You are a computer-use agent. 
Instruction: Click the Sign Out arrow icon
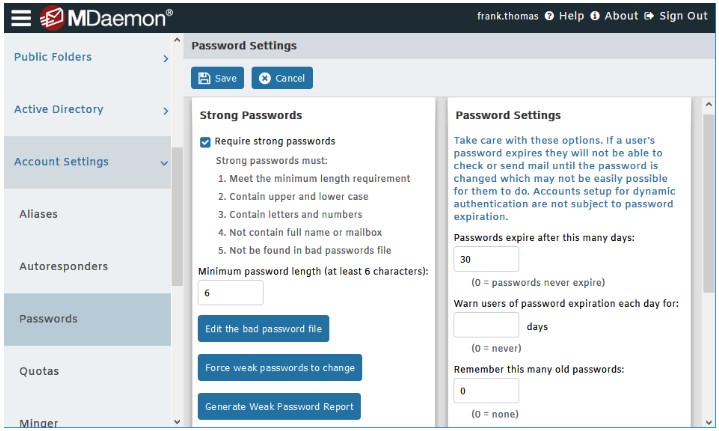[x=649, y=16]
